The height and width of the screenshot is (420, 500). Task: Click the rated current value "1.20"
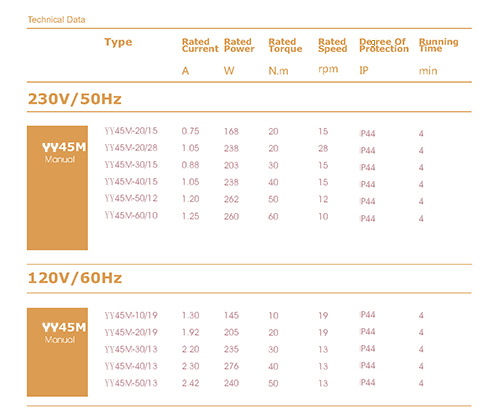coord(190,199)
